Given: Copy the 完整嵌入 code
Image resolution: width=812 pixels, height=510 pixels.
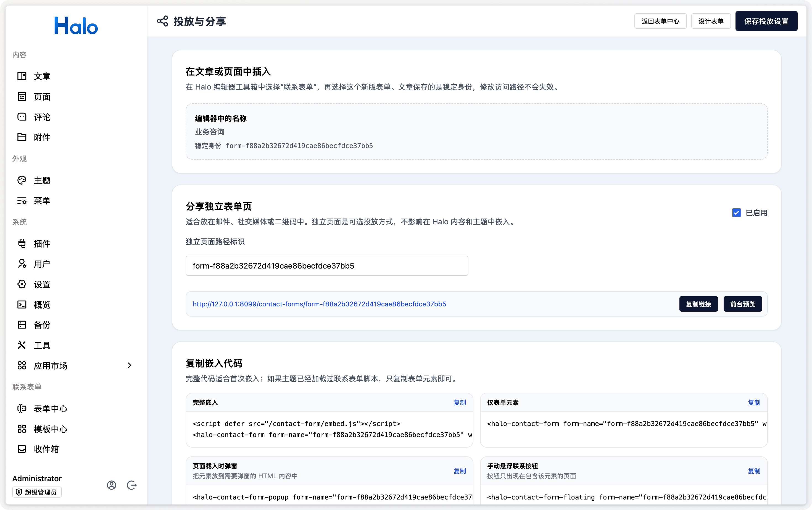Looking at the screenshot, I should coord(460,403).
